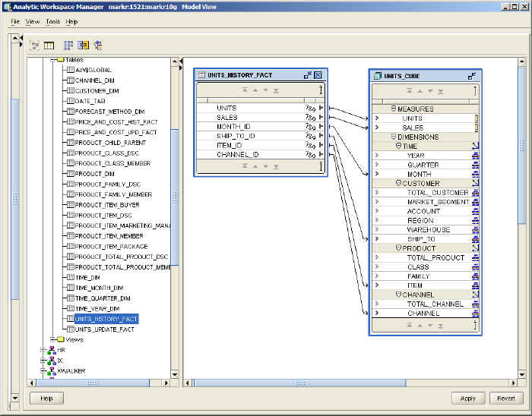532x416 pixels.
Task: Click the table icon next to TIME_DIM
Action: (70, 277)
